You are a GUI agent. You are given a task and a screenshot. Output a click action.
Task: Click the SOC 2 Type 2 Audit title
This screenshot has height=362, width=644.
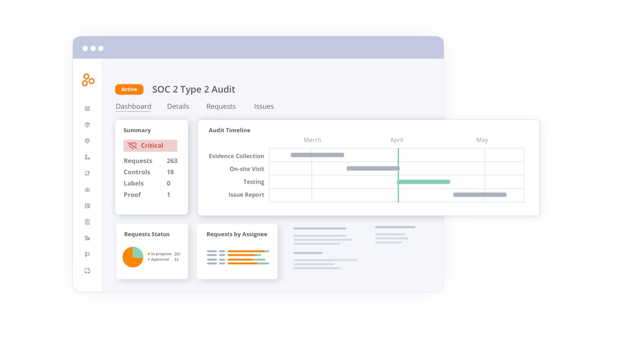point(194,90)
